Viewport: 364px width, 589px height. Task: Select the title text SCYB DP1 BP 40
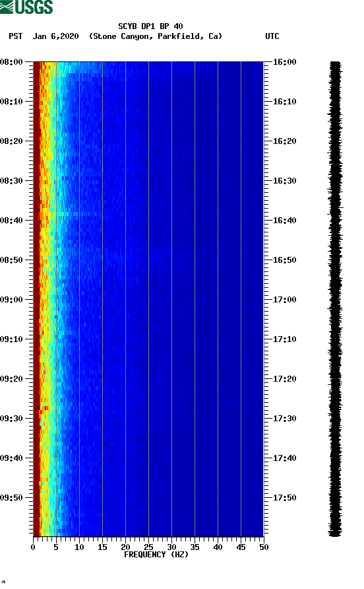click(150, 26)
